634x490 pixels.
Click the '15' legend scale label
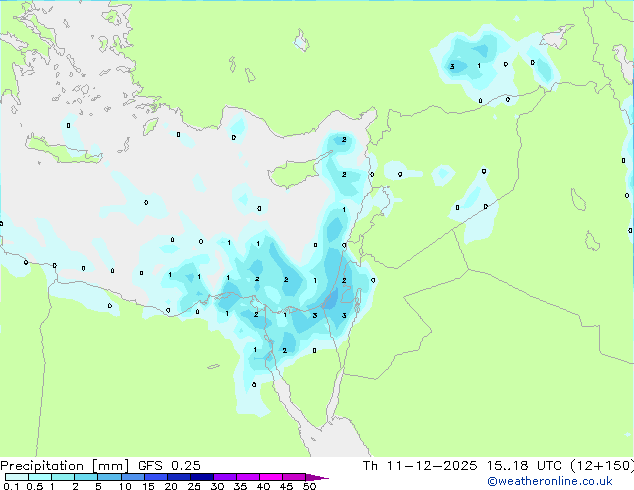click(148, 486)
